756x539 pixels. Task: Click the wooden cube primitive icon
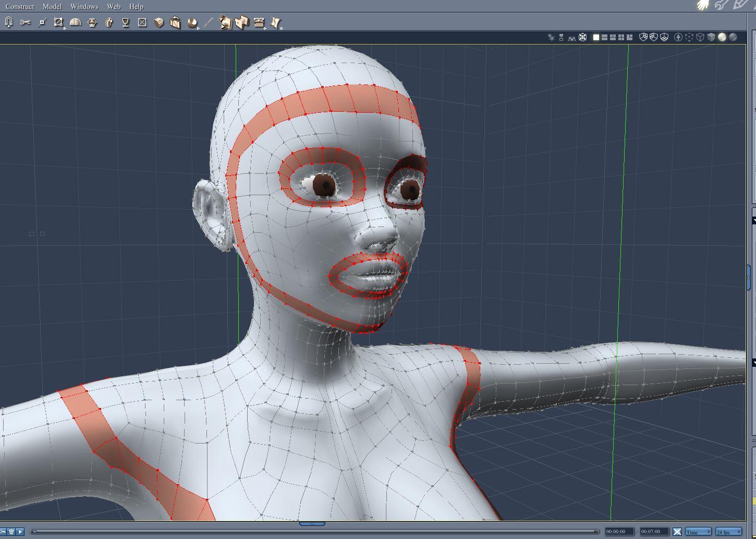click(159, 22)
